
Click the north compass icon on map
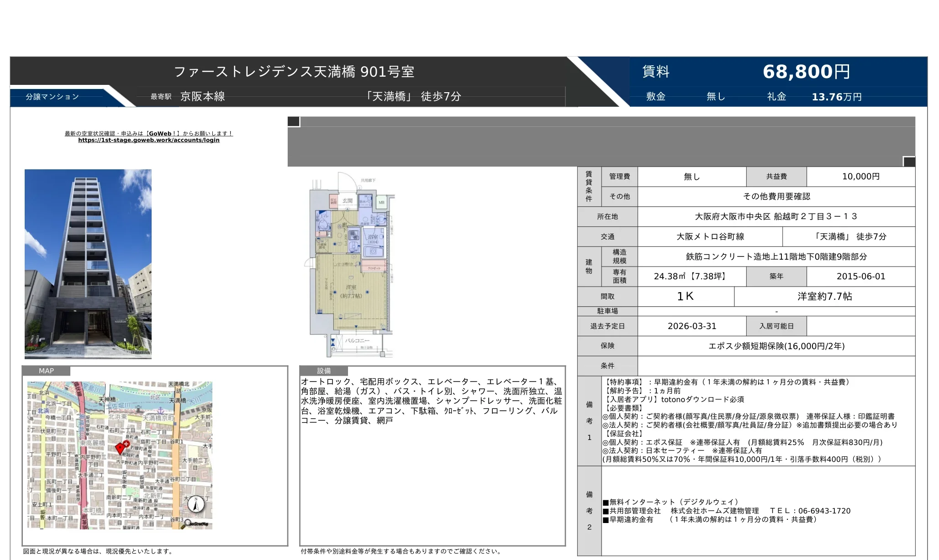point(196,504)
